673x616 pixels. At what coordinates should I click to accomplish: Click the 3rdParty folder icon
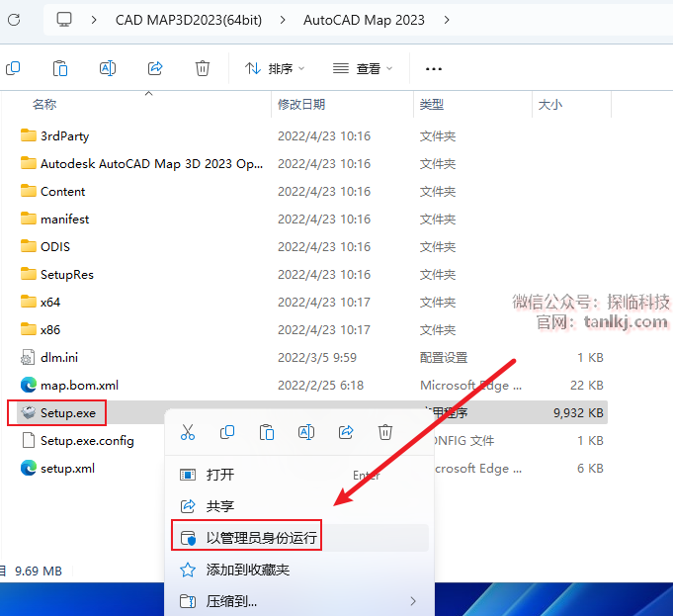[29, 135]
